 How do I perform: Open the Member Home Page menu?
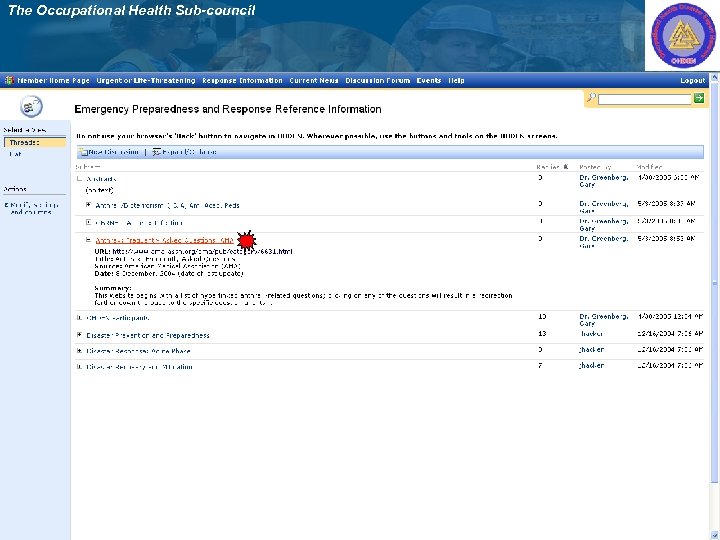tap(53, 80)
